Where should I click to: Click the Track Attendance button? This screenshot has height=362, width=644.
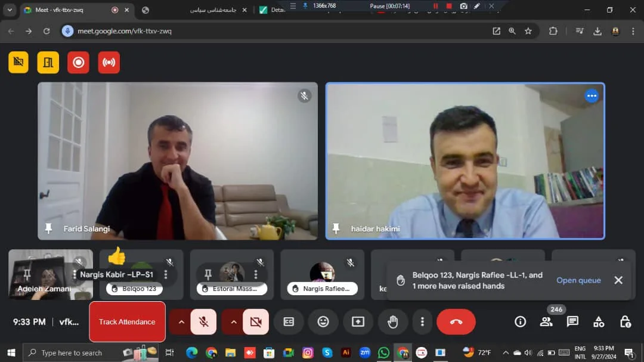click(x=127, y=322)
